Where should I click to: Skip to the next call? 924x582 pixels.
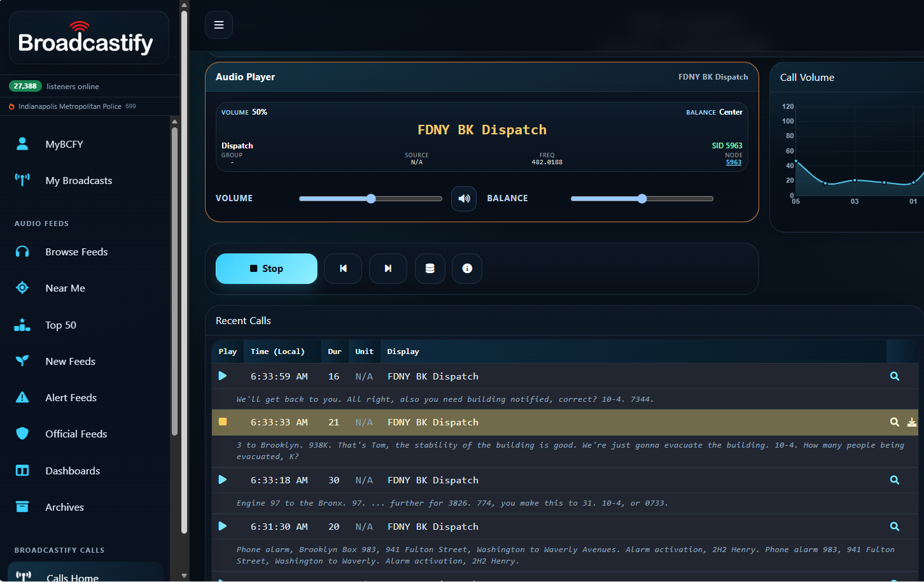pos(388,269)
